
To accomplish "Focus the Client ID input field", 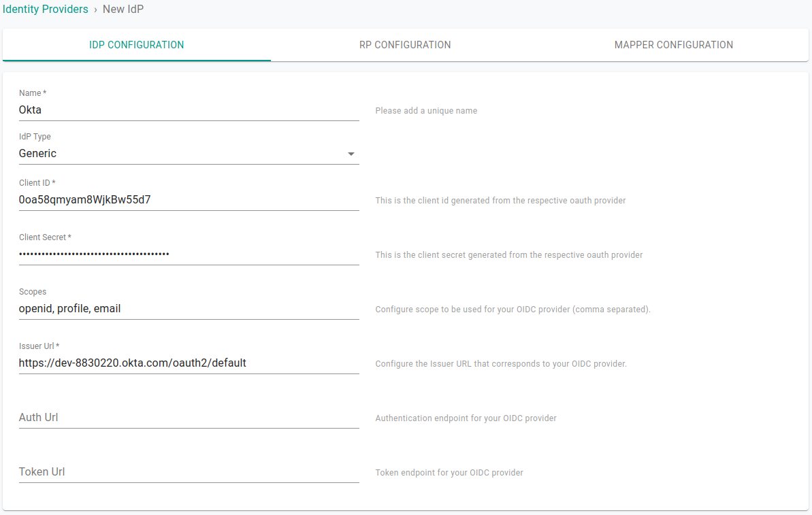I will (189, 200).
